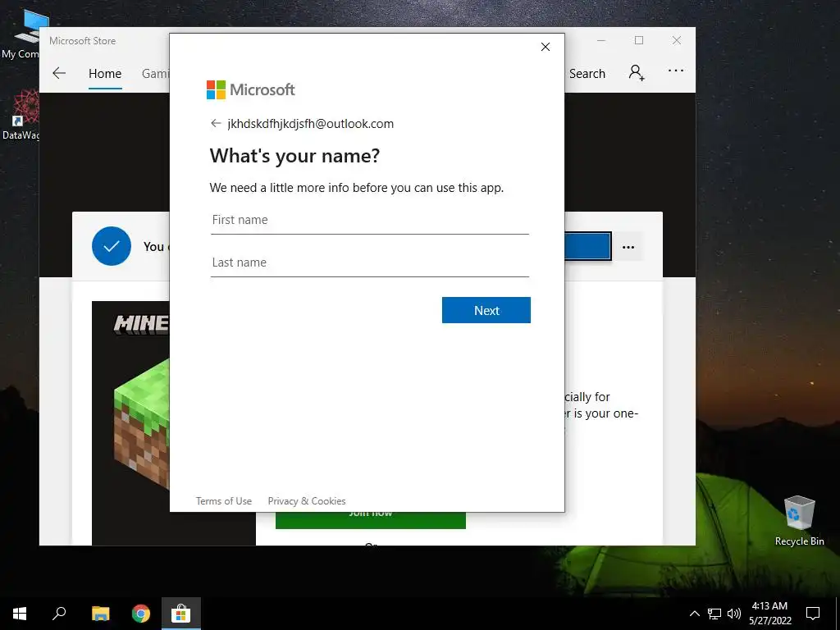Open the DataWag desktop shortcut
This screenshot has height=630, width=840.
(x=21, y=115)
